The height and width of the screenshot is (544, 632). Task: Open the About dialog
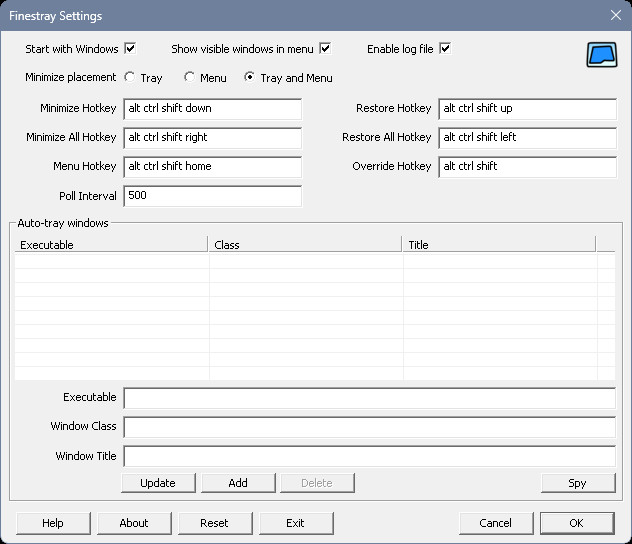point(134,523)
